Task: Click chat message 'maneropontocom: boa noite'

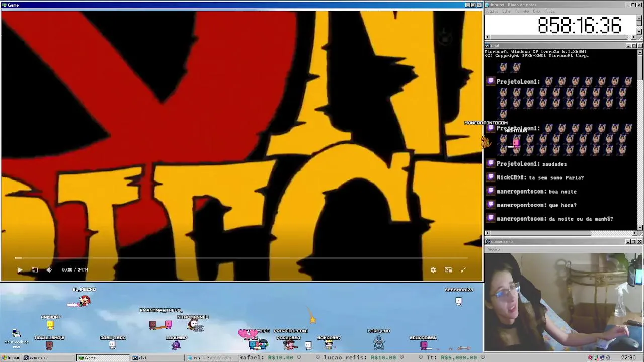Action: click(536, 191)
